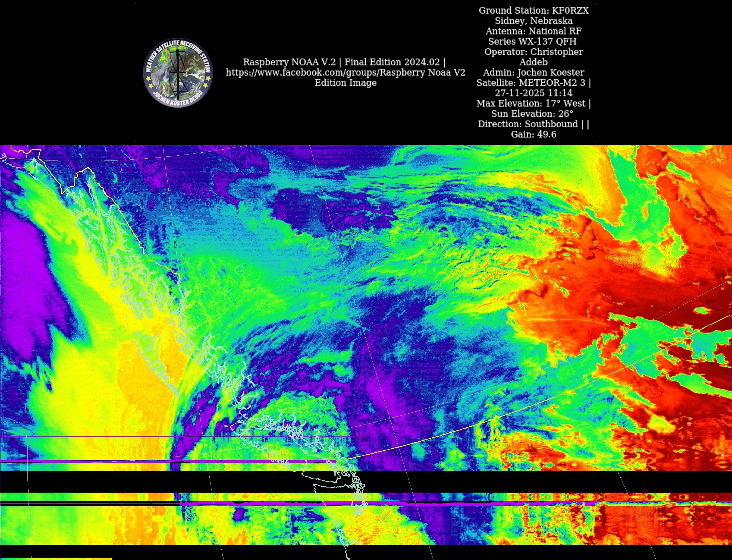
Task: Click the Max Elevation: 17° West text
Action: click(x=531, y=103)
